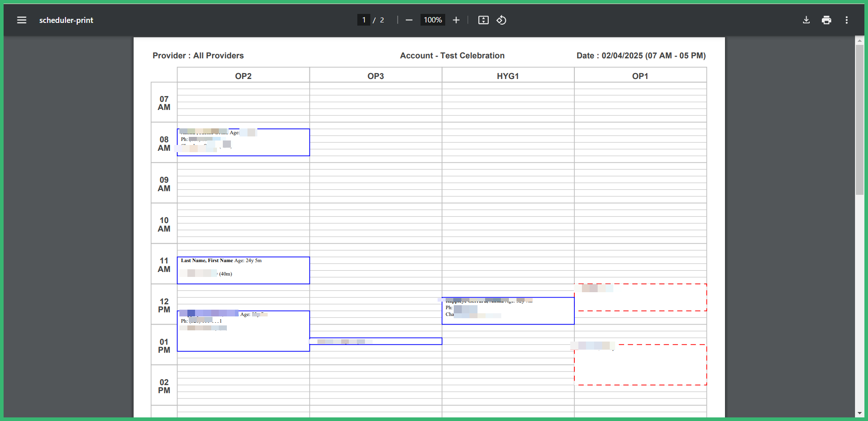Download the scheduler-print PDF

tap(806, 20)
